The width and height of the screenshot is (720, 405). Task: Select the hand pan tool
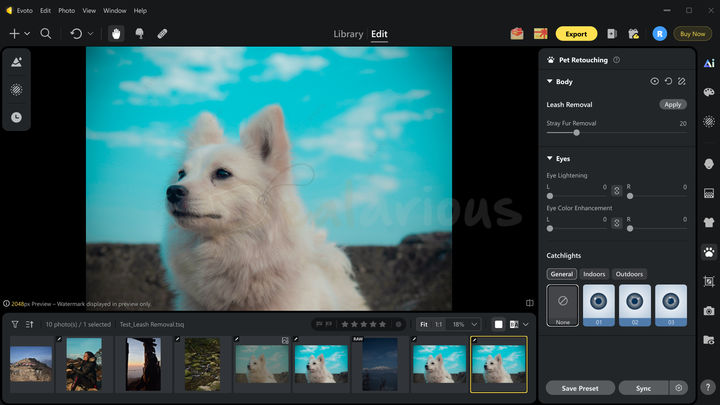pos(116,34)
